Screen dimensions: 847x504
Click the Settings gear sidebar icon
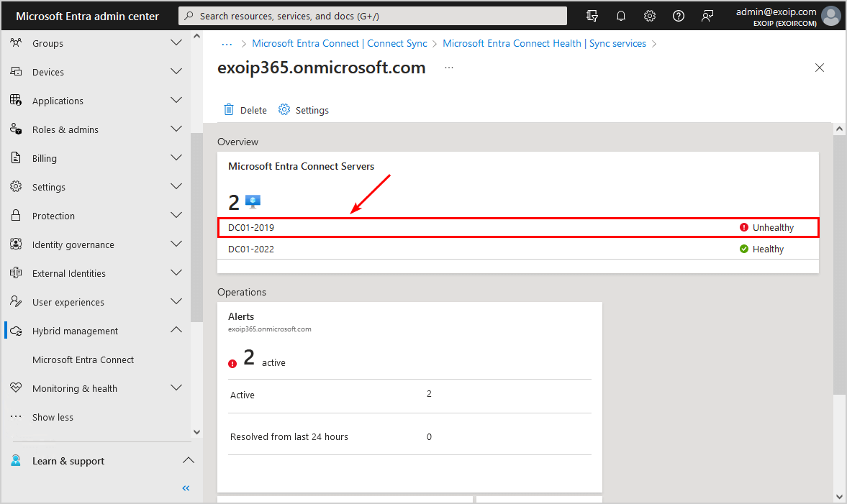[16, 186]
